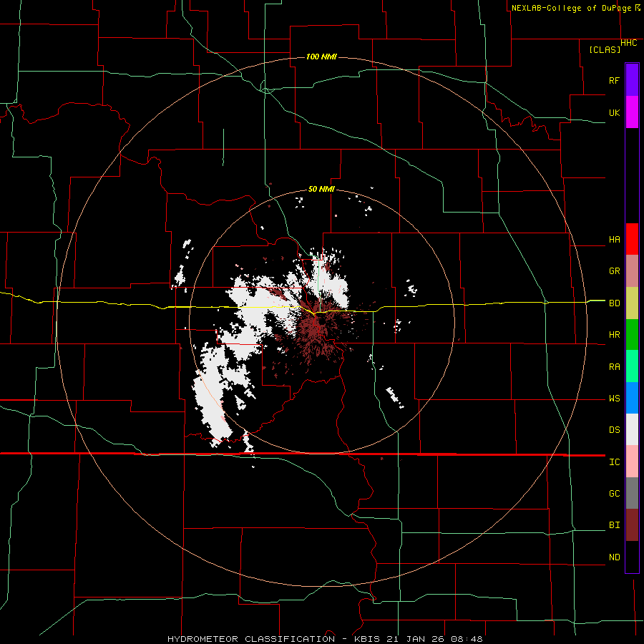Pick the RA light green swatch
The width and height of the screenshot is (644, 644).
point(632,366)
